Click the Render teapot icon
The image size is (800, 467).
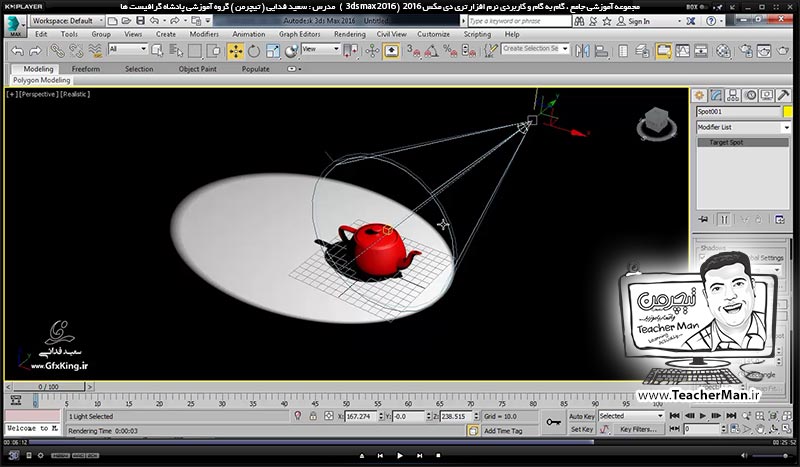coord(783,51)
